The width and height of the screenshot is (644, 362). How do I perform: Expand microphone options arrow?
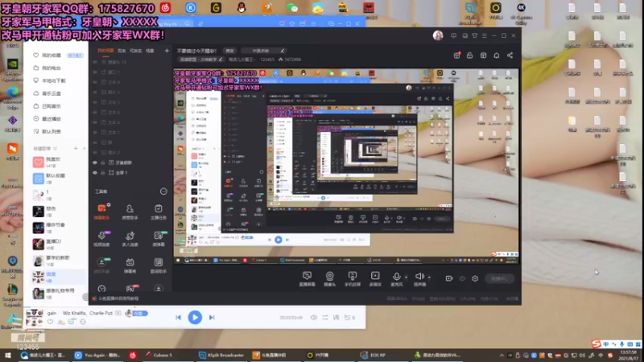coord(406,277)
